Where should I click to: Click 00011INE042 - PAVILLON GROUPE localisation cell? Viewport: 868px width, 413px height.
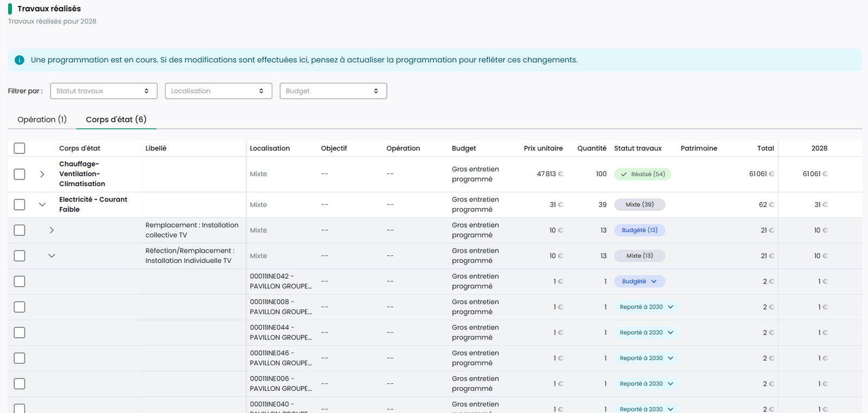tap(280, 281)
